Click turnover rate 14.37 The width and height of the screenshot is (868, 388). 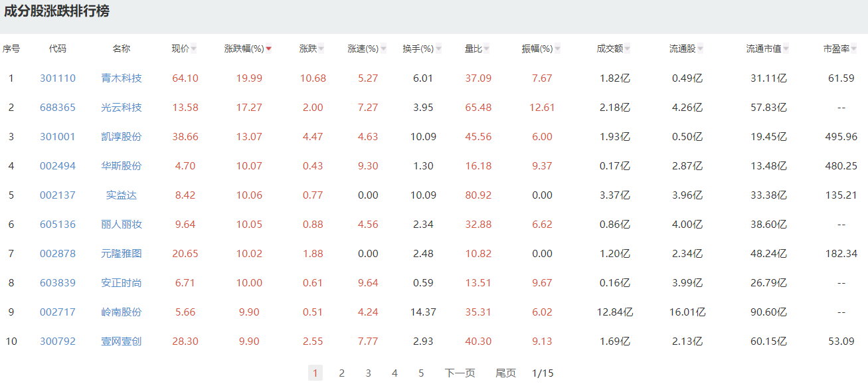click(423, 312)
